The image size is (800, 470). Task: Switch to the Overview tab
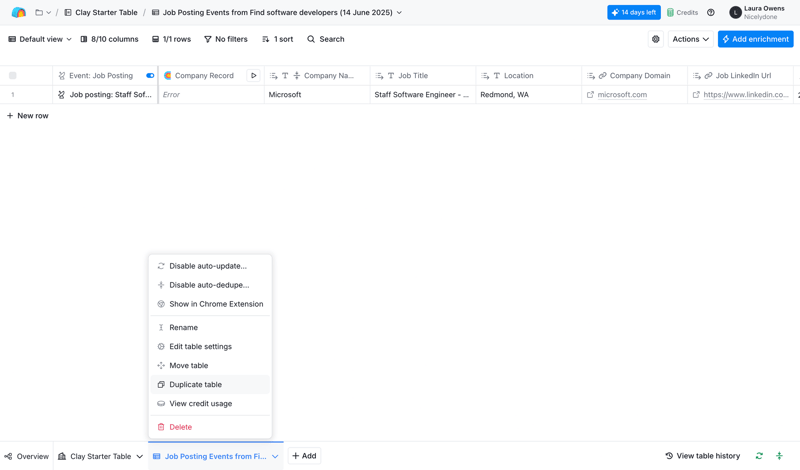[27, 456]
